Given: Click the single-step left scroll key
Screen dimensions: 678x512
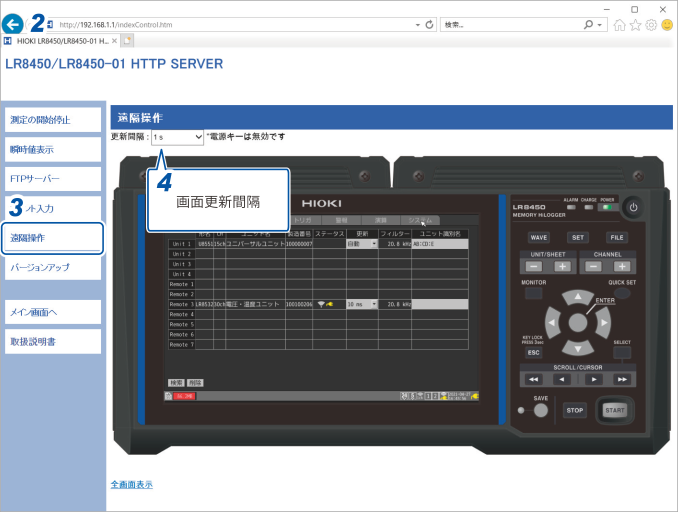Looking at the screenshot, I should tap(562, 379).
